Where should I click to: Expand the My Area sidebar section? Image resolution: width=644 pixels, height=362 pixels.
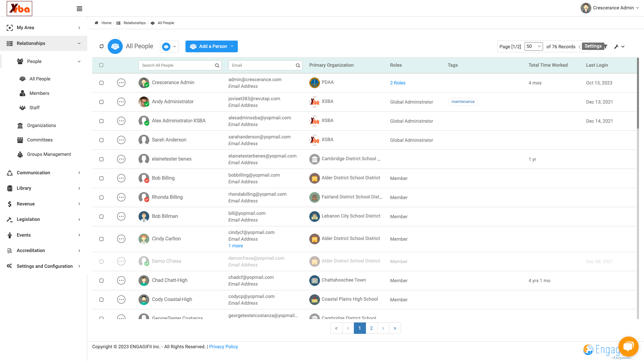pyautogui.click(x=44, y=27)
